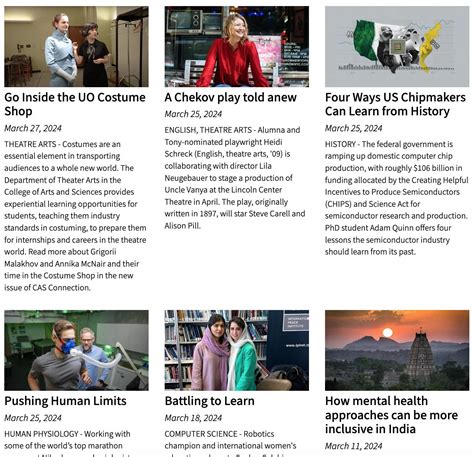The width and height of the screenshot is (474, 457).
Task: Click the Heidi Schreck Uncle Vanya summary text
Action: click(x=235, y=178)
